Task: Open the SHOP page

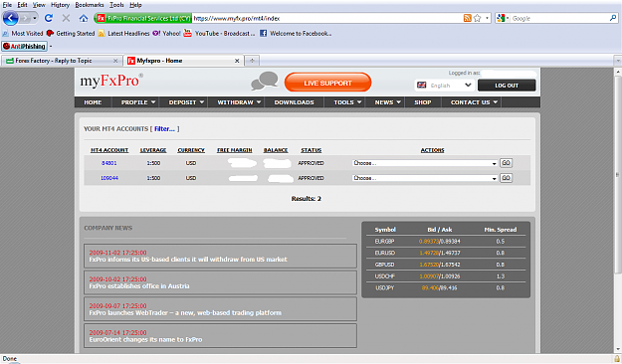Action: [423, 102]
